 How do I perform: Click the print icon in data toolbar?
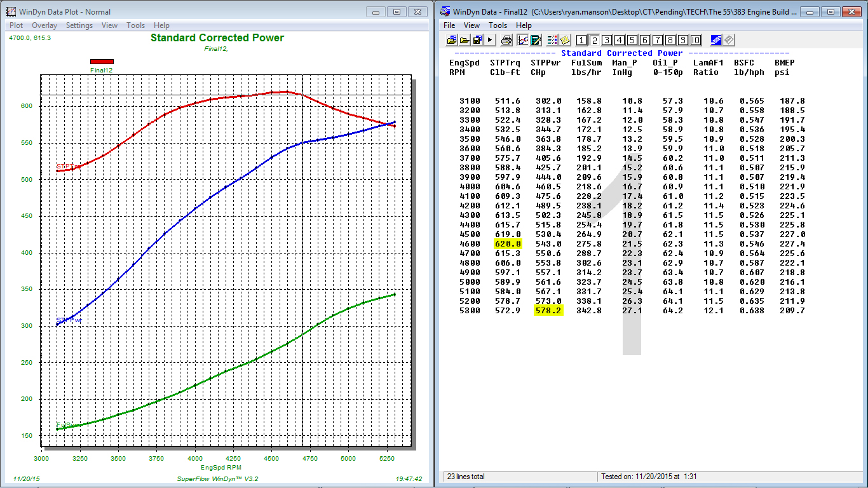[x=506, y=40]
